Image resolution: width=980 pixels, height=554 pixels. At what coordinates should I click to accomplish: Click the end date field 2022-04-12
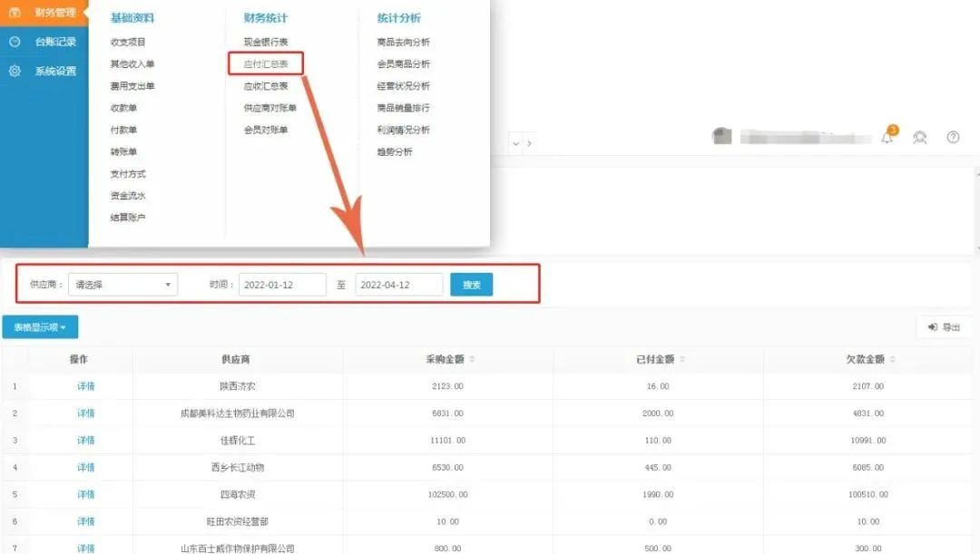(x=398, y=285)
